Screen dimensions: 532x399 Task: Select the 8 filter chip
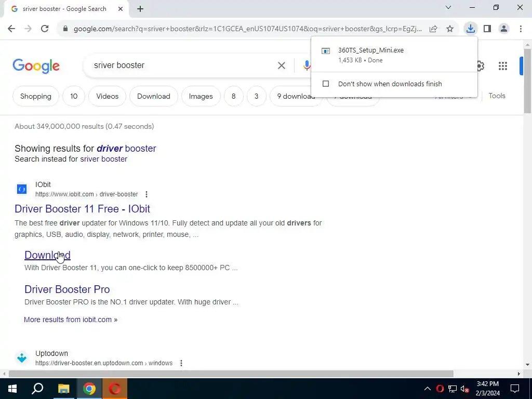click(x=233, y=96)
